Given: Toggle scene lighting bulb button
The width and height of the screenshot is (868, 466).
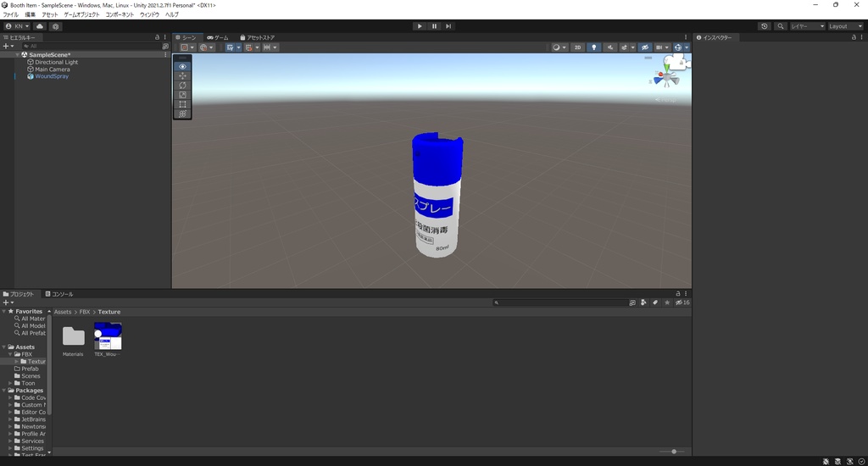Looking at the screenshot, I should 593,47.
